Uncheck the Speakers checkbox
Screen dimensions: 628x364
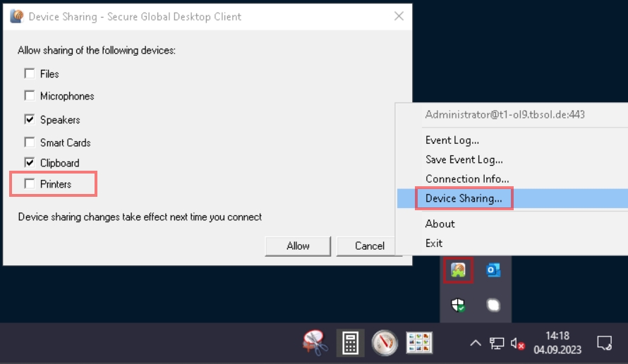pos(30,120)
